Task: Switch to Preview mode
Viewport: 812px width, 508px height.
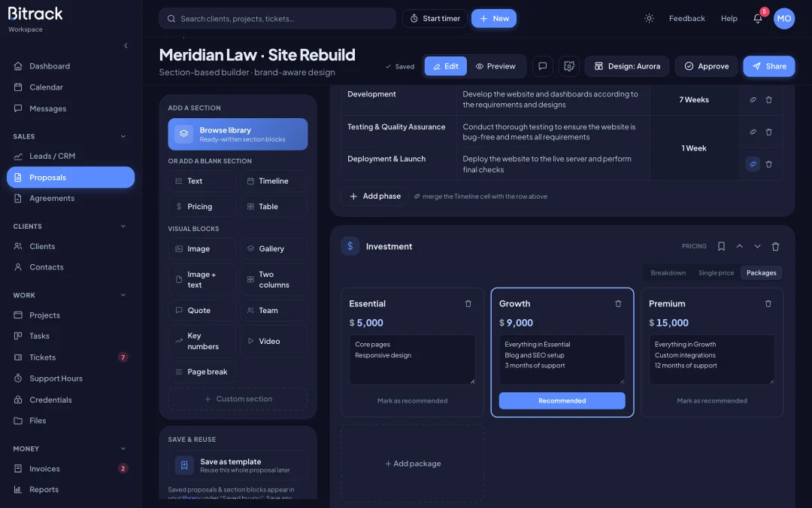Action: 495,66
